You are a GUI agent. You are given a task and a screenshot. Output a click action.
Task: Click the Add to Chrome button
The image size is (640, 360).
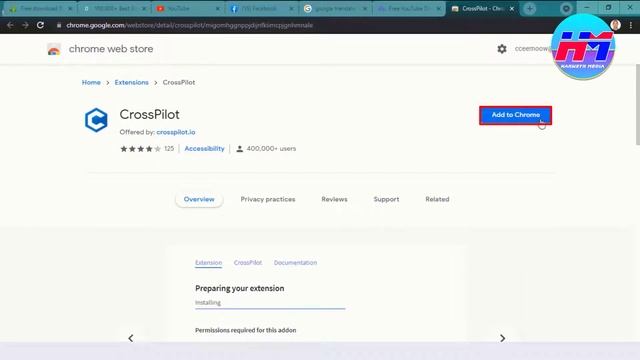(x=516, y=115)
